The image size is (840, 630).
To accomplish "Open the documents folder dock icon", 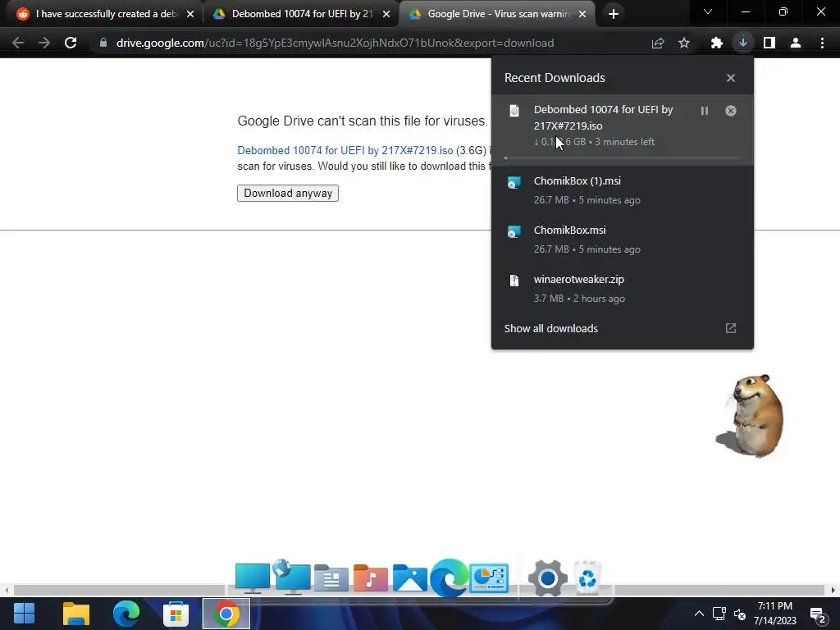I will click(331, 578).
